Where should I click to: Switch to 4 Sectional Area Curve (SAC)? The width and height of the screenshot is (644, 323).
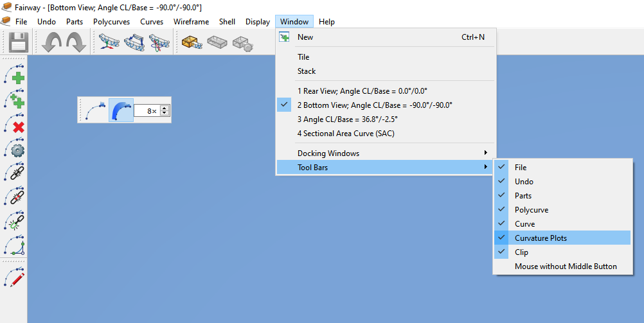(386, 134)
